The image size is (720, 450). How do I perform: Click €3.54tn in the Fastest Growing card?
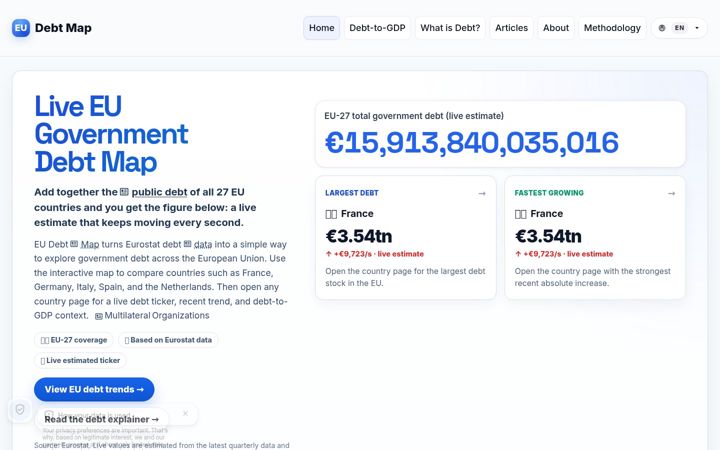tap(548, 236)
